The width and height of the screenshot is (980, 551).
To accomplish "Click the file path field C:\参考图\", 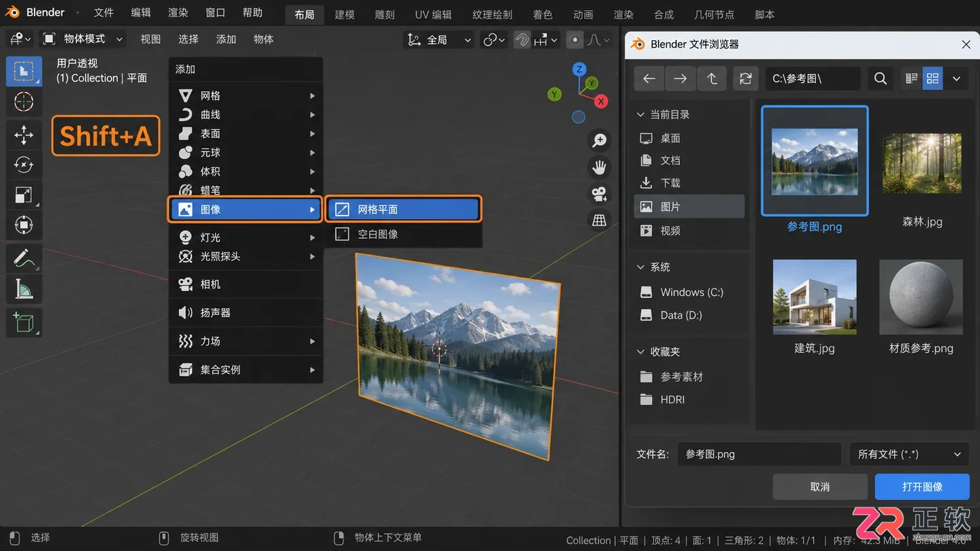I will 813,79.
